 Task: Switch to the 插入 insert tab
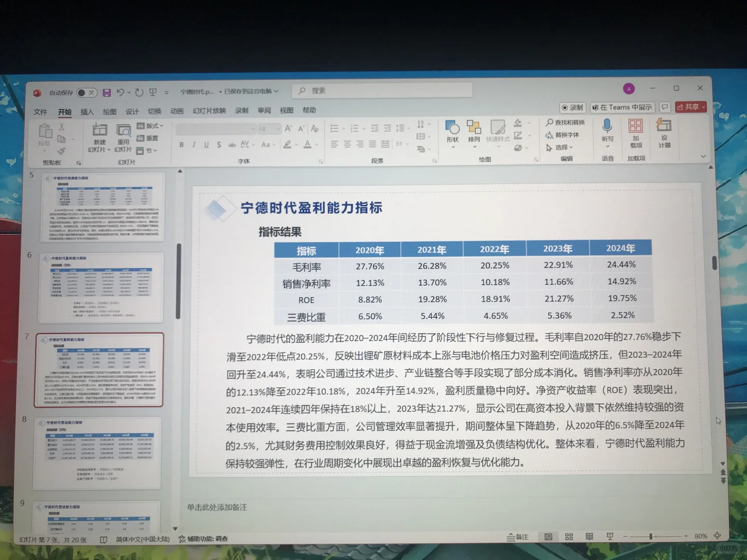coord(87,112)
